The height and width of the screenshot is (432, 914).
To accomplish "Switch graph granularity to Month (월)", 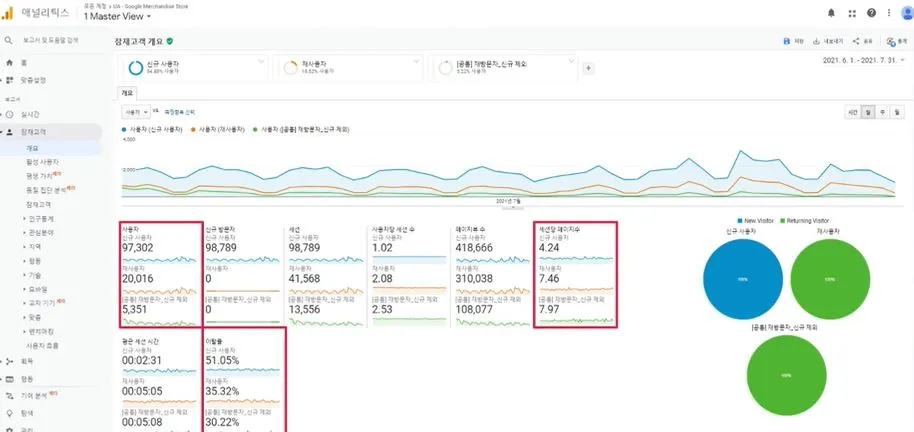I will (896, 112).
